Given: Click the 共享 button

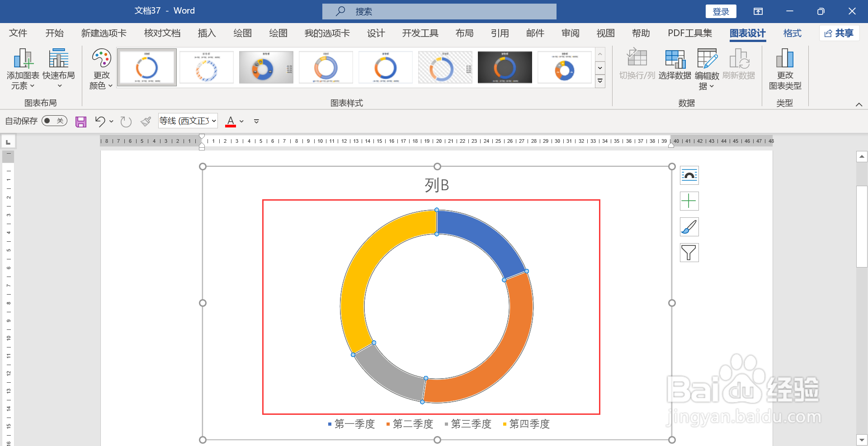Looking at the screenshot, I should [839, 33].
